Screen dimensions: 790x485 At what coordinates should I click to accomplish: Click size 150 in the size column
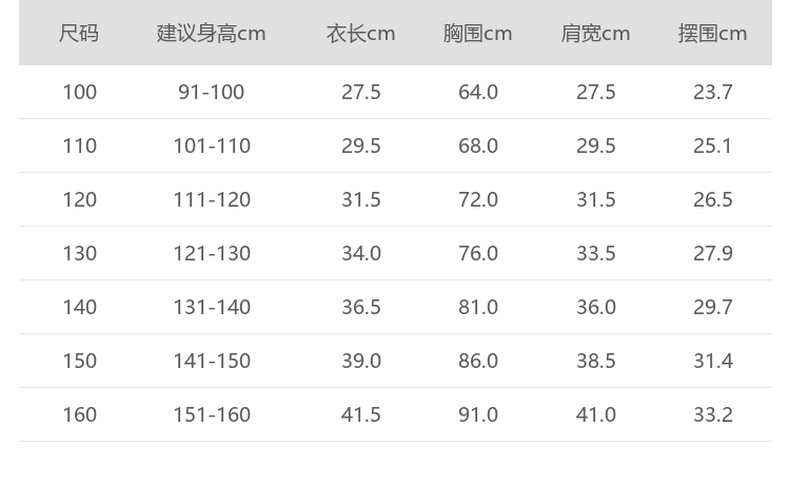(x=79, y=361)
